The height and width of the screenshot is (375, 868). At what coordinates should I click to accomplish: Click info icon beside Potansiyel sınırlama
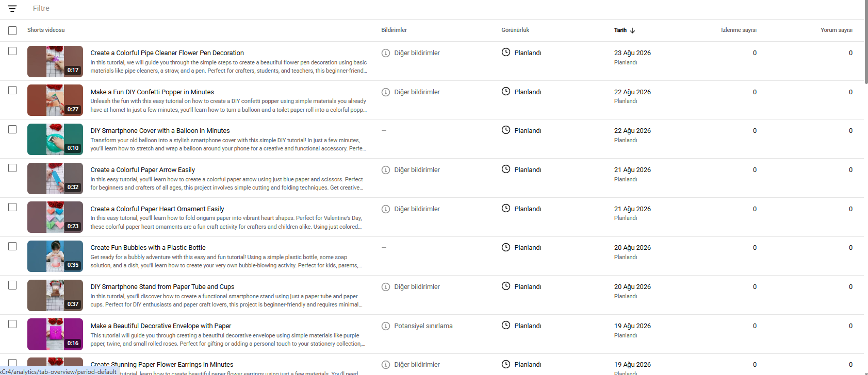tap(385, 326)
